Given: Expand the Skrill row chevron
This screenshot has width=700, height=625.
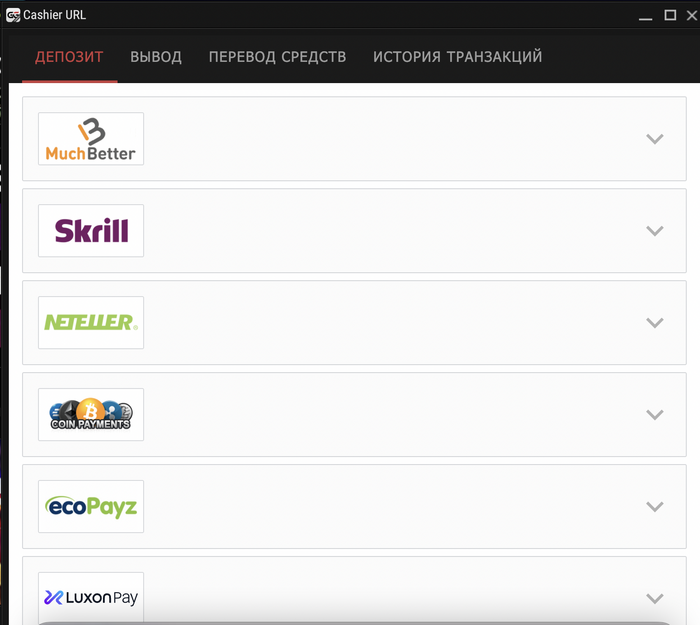Looking at the screenshot, I should pyautogui.click(x=654, y=231).
